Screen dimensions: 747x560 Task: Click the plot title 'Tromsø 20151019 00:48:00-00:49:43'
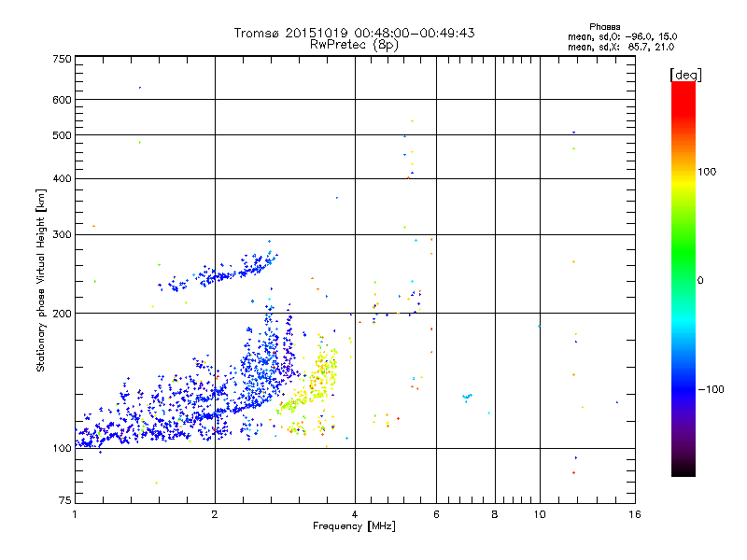point(354,33)
